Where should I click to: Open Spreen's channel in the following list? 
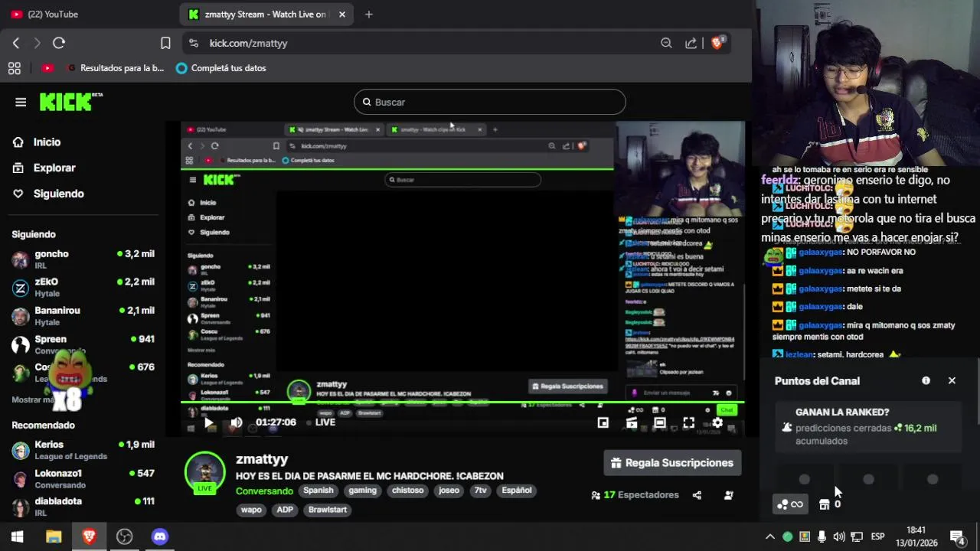pyautogui.click(x=83, y=344)
